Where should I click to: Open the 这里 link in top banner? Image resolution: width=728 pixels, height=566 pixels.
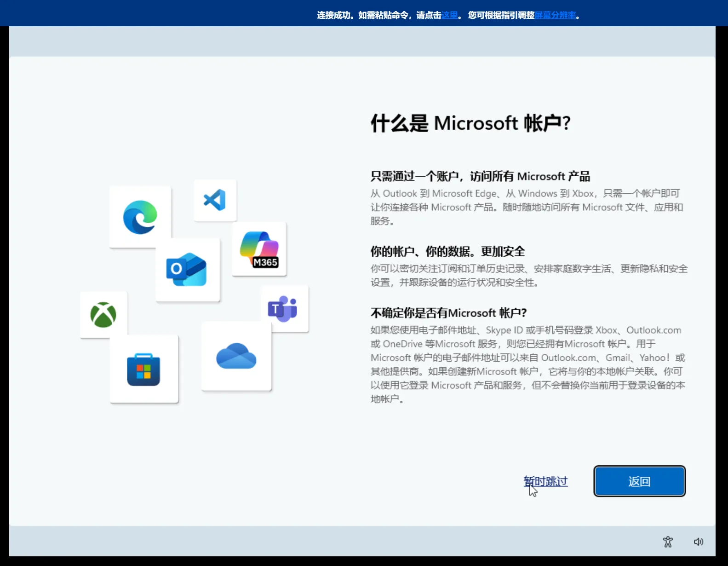tap(450, 15)
